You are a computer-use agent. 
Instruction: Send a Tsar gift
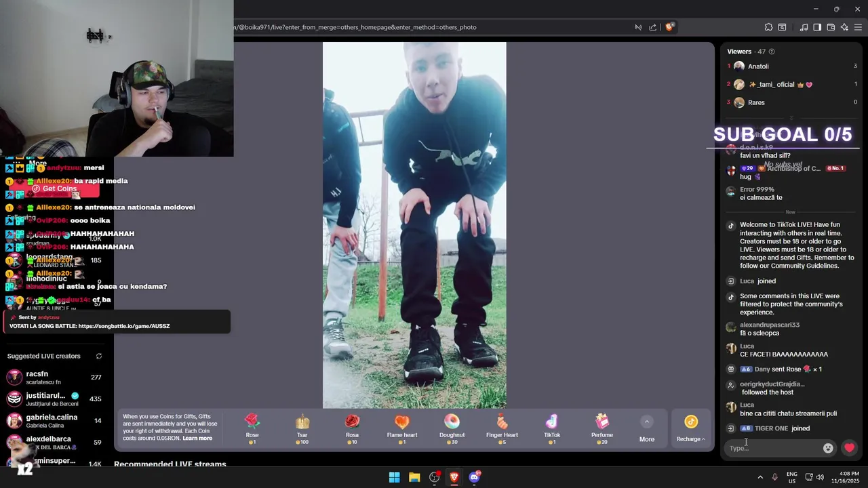coord(302,429)
